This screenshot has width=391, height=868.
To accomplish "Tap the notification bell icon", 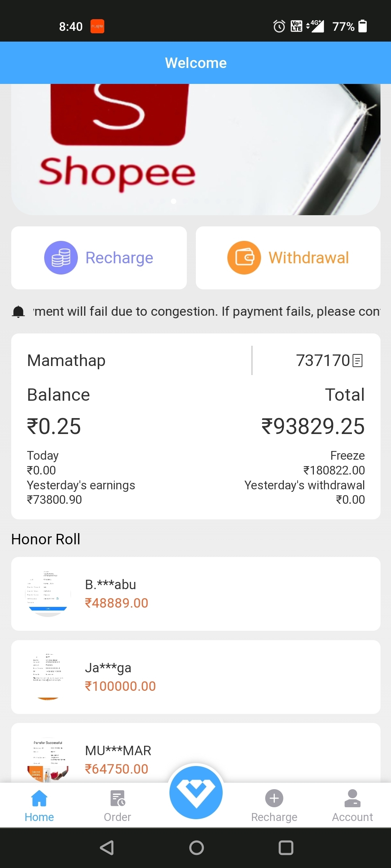I will tap(18, 311).
